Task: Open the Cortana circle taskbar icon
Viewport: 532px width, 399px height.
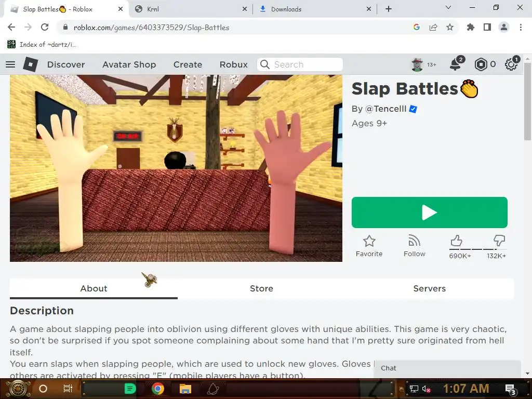Action: pos(43,389)
